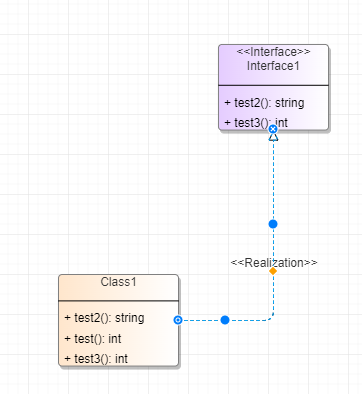Click the divider line under the Interface1 header

[274, 85]
